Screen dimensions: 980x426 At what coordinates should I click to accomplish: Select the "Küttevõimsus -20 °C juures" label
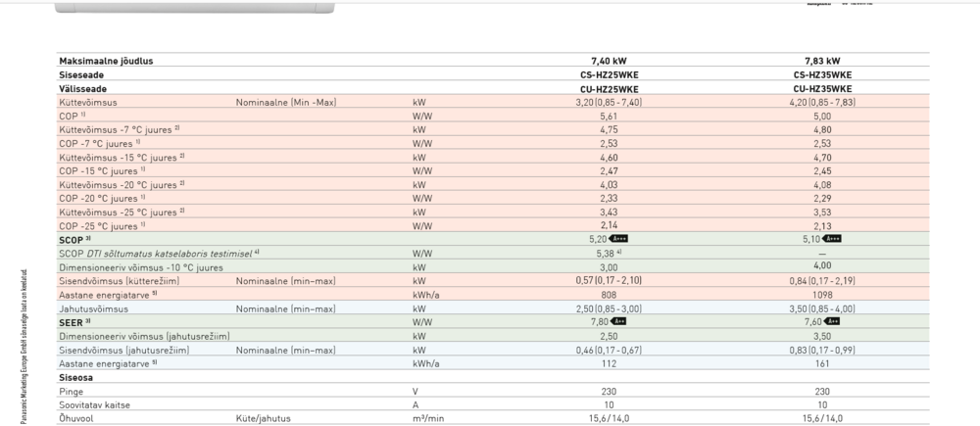[123, 185]
